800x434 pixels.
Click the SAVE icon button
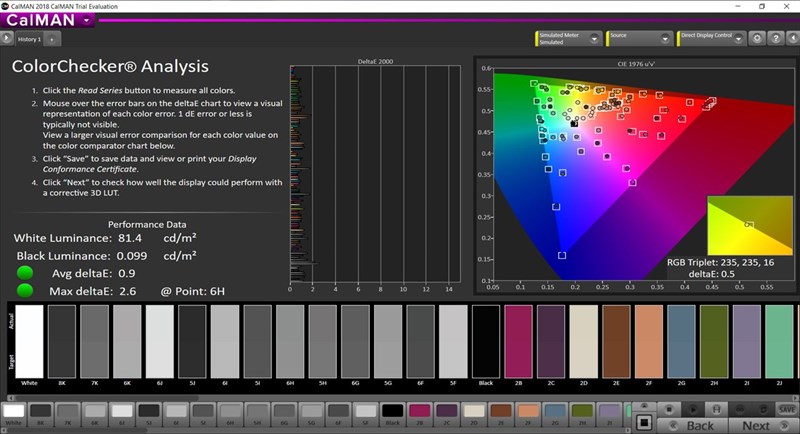coord(787,409)
